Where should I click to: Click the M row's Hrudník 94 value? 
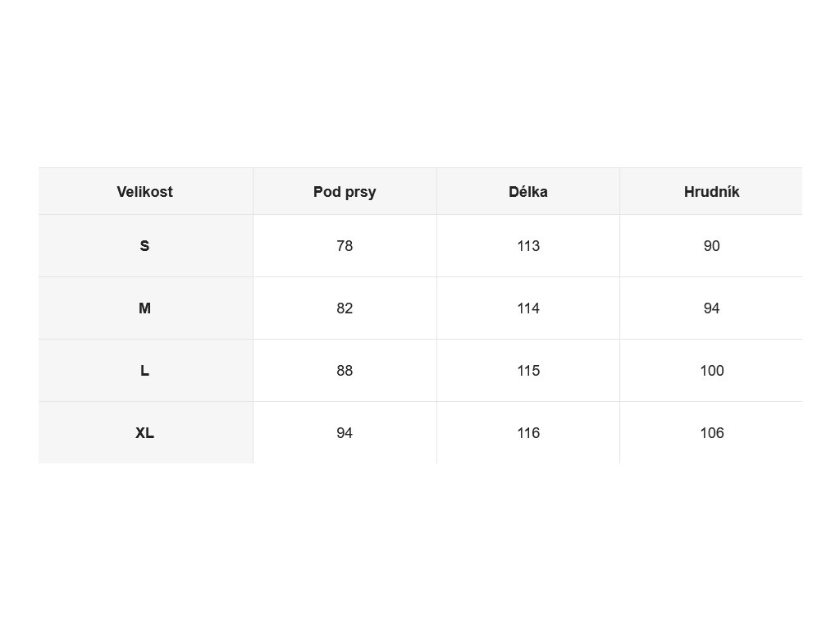[711, 308]
